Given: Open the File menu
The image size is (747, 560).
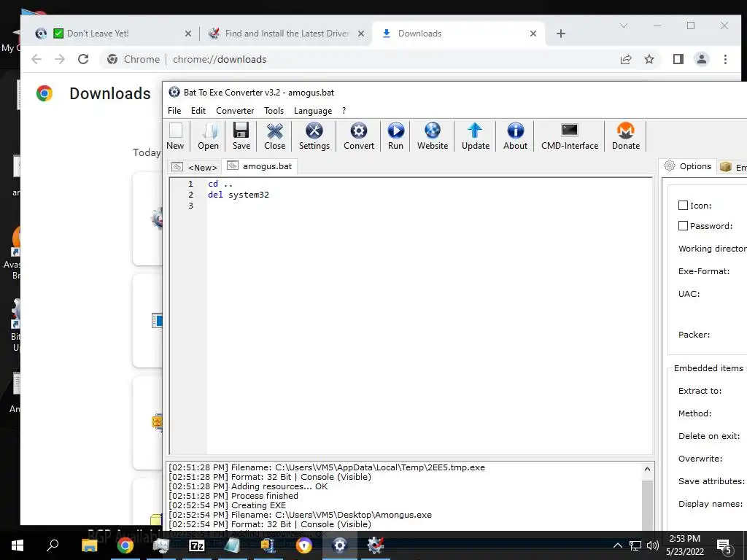Looking at the screenshot, I should (x=174, y=111).
